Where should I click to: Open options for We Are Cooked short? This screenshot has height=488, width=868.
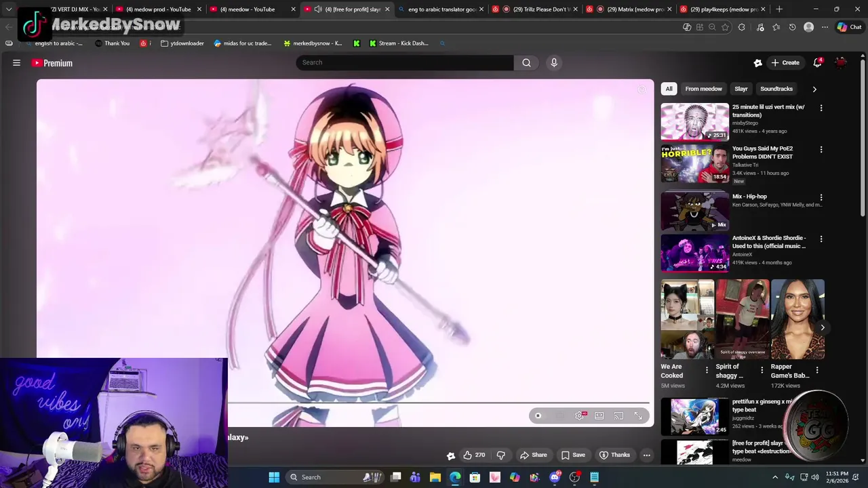coord(707,370)
